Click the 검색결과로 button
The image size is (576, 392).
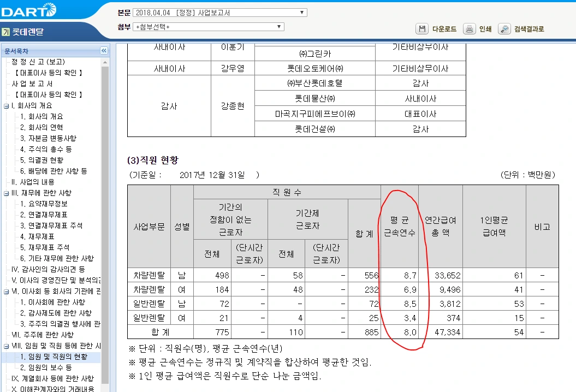tap(529, 29)
